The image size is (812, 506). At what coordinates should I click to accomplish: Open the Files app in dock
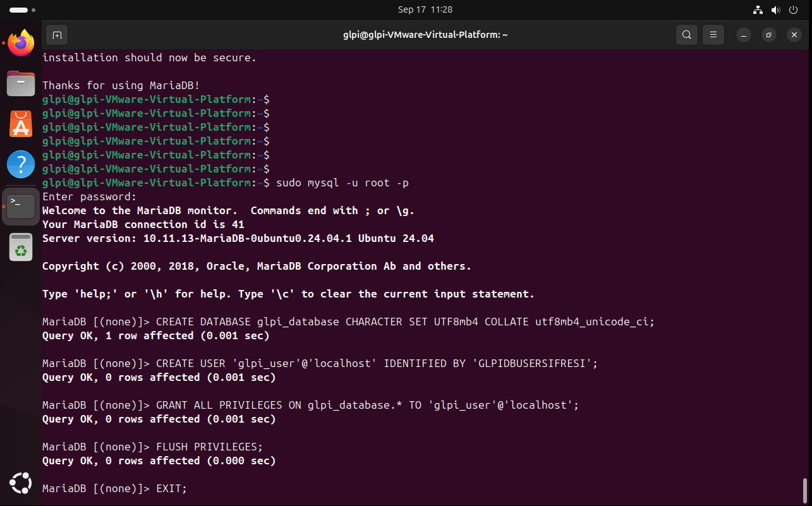coord(21,83)
